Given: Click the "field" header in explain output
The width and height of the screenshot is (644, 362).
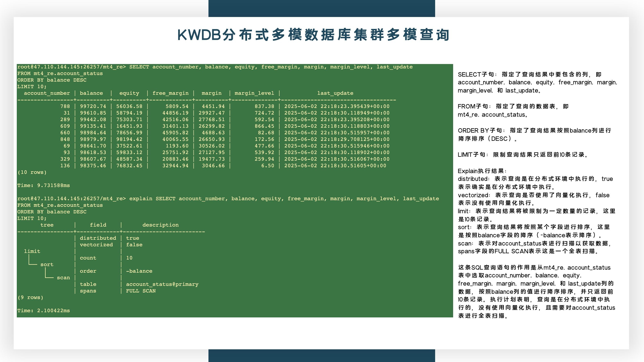Looking at the screenshot, I should pyautogui.click(x=98, y=225).
